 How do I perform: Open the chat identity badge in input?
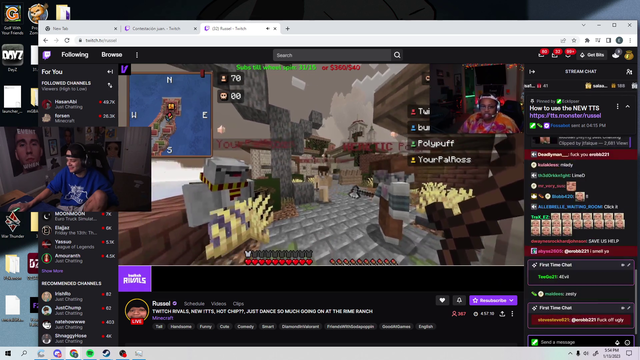point(534,342)
